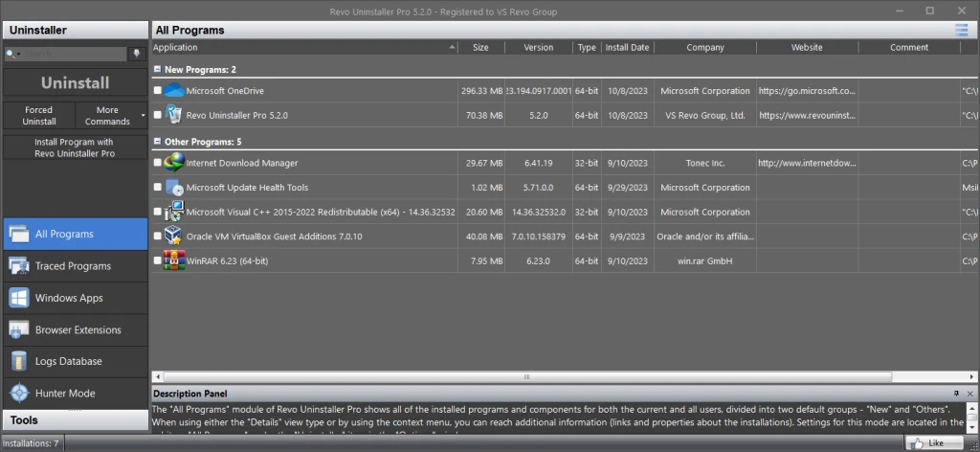Sort by Company column header
Image resolution: width=980 pixels, height=452 pixels.
point(705,48)
